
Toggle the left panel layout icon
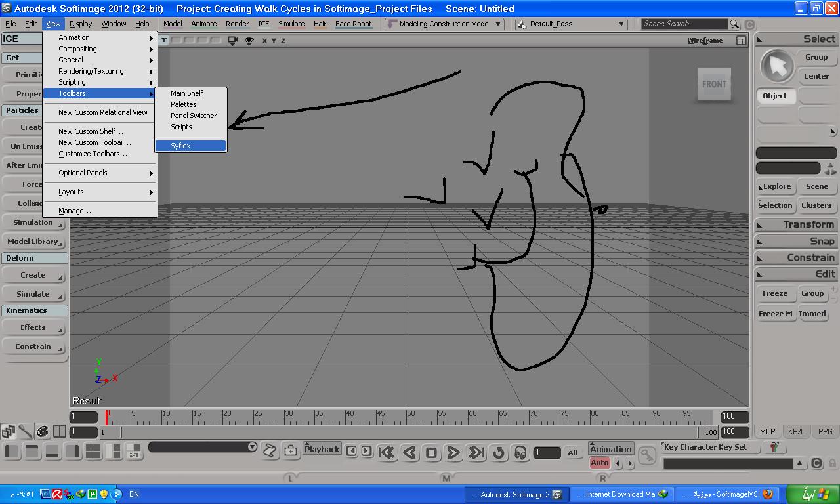[12, 451]
